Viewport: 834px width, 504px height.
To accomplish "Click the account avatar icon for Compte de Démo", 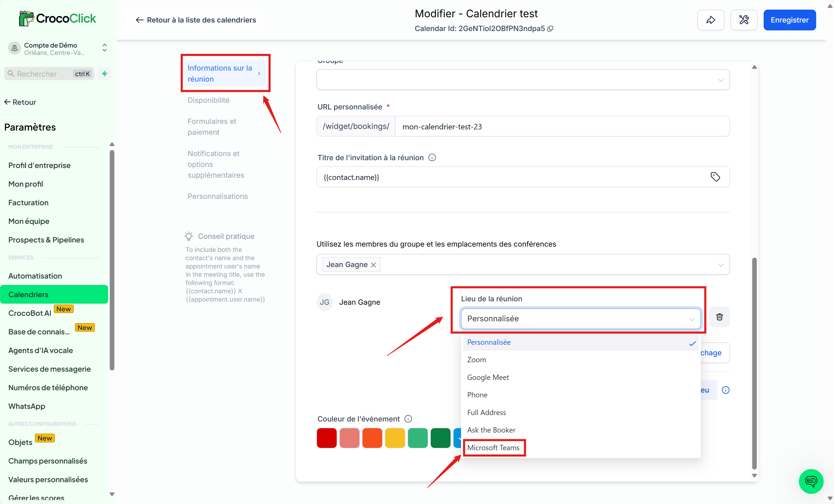I will pos(14,48).
